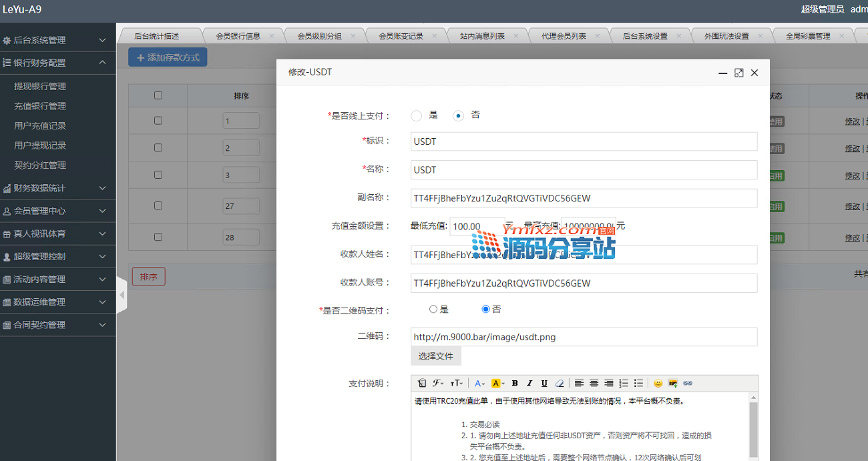Viewport: 868px width, 461px height.
Task: Check the row with sort order 27
Action: point(158,205)
